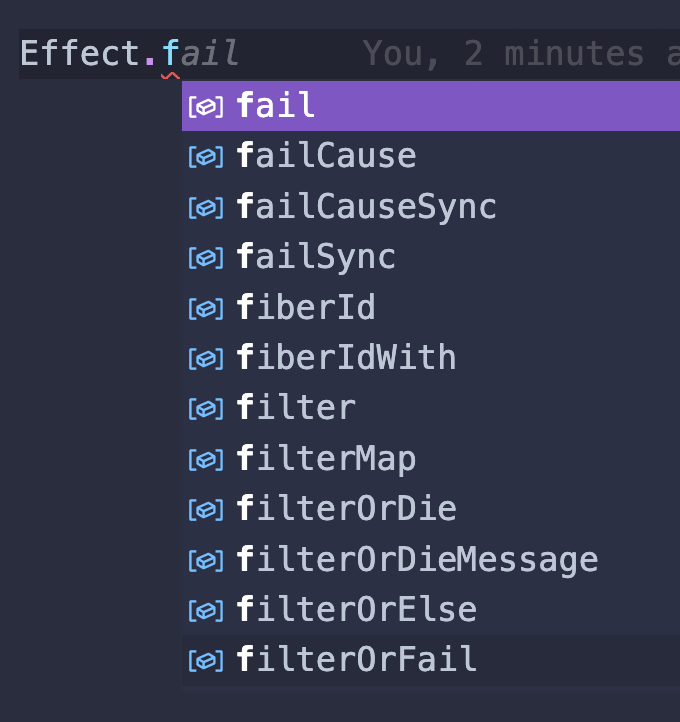Select the filterOrDieMessage completion

pos(417,559)
